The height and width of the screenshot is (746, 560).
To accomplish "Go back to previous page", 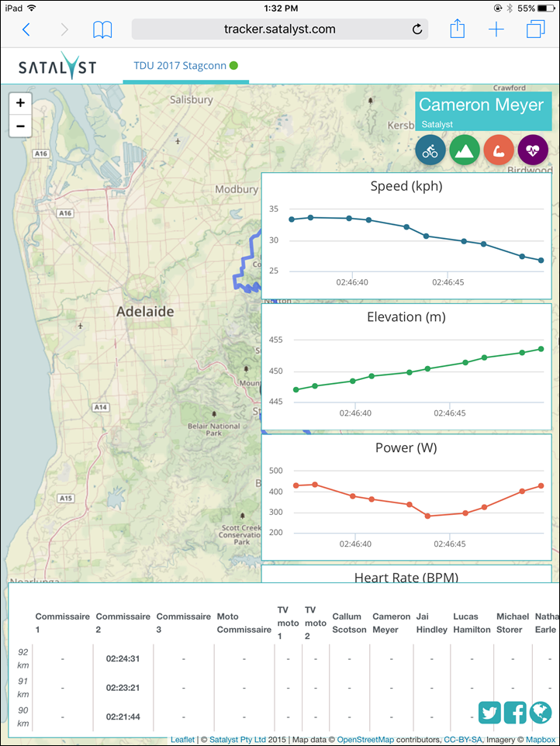I will [26, 29].
